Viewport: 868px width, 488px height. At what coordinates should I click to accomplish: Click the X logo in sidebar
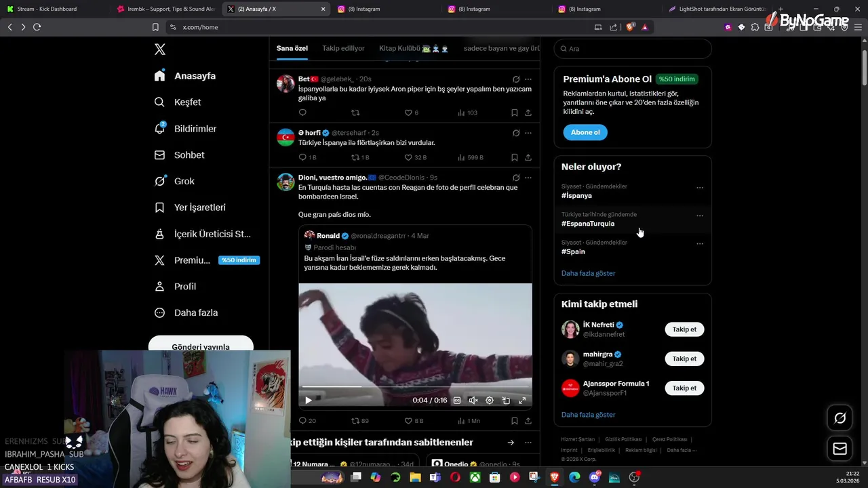(x=159, y=49)
